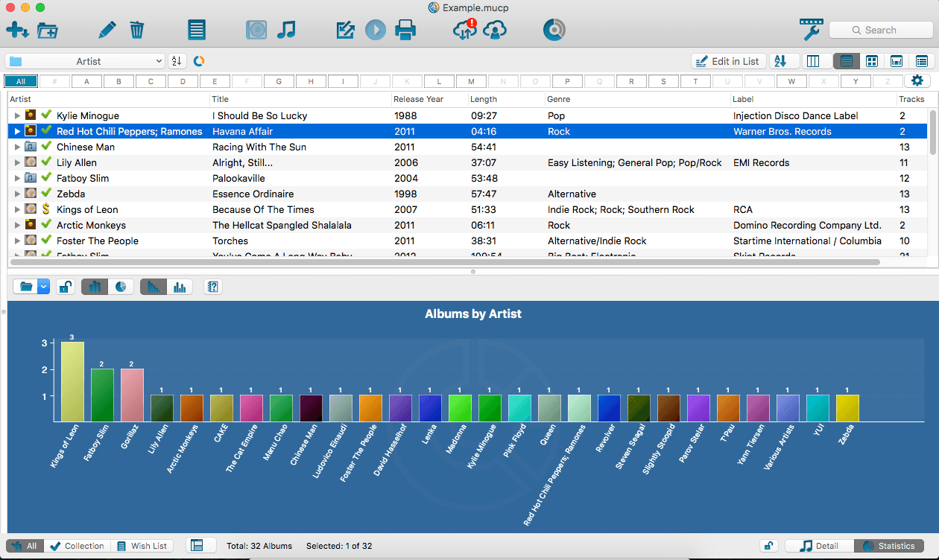Select the album disc view icon
Image resolution: width=939 pixels, height=560 pixels.
(x=256, y=30)
